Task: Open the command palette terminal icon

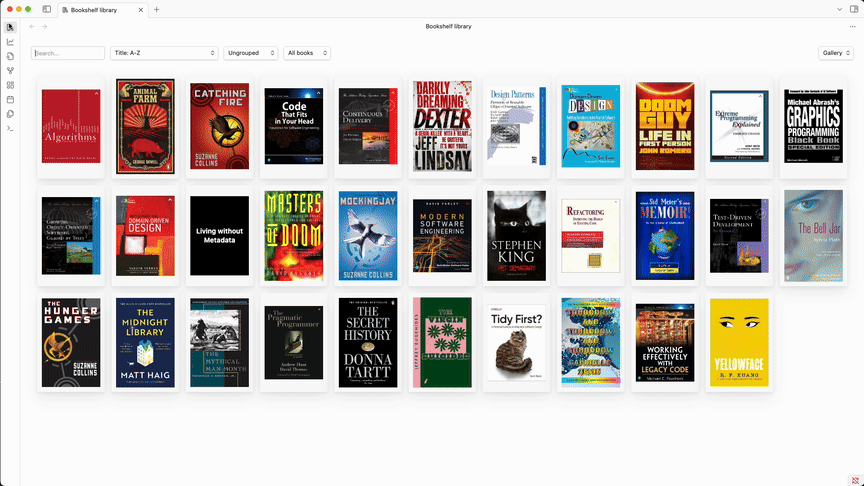Action: coord(10,128)
